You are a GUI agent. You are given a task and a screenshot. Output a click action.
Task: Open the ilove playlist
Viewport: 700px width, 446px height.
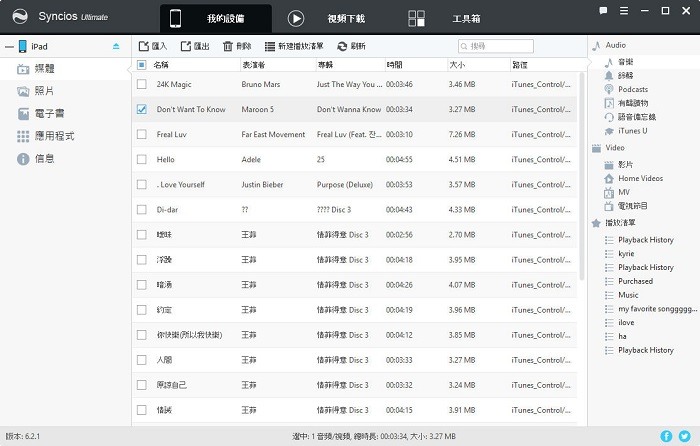(x=626, y=322)
